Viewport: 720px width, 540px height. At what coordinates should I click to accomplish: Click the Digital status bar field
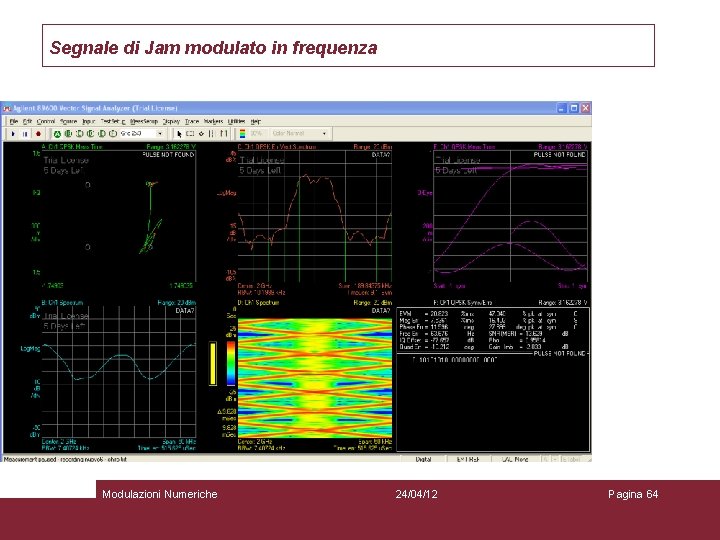click(x=423, y=459)
